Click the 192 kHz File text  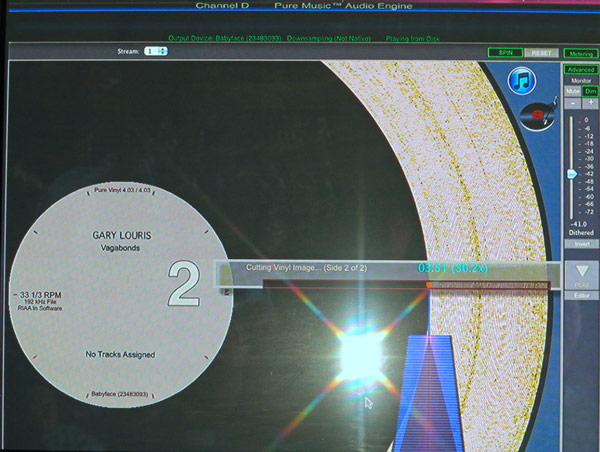click(x=40, y=302)
